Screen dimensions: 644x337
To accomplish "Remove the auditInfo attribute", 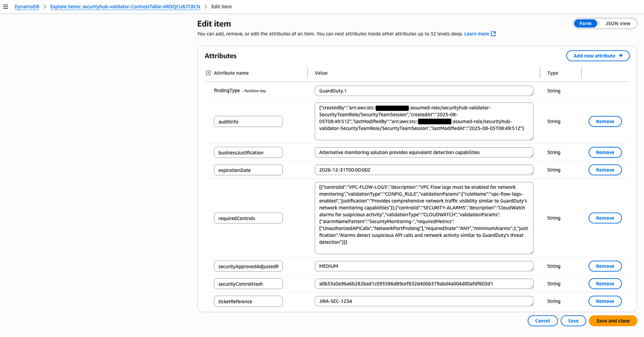I will [x=605, y=122].
